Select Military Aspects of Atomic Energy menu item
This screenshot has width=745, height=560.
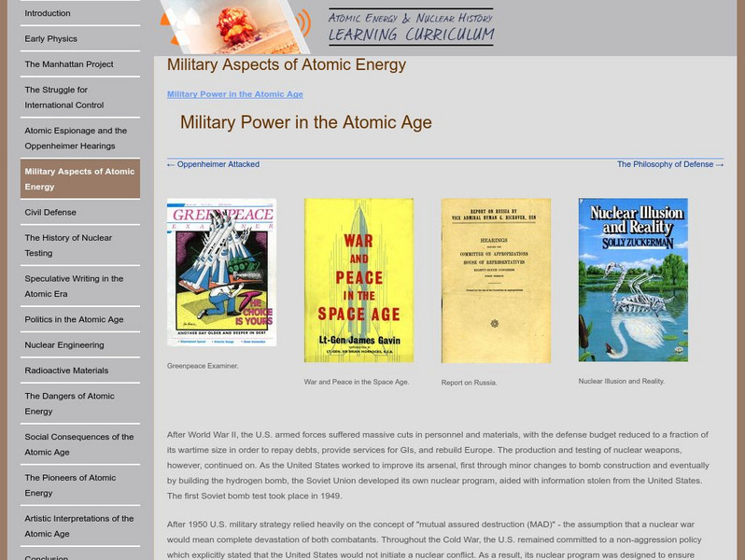(x=80, y=179)
